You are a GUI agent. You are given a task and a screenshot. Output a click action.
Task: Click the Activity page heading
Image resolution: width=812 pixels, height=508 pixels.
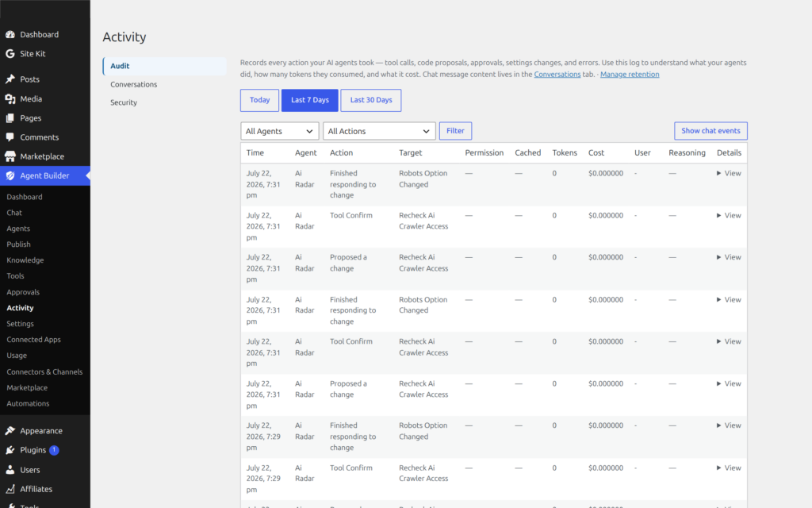tap(124, 37)
